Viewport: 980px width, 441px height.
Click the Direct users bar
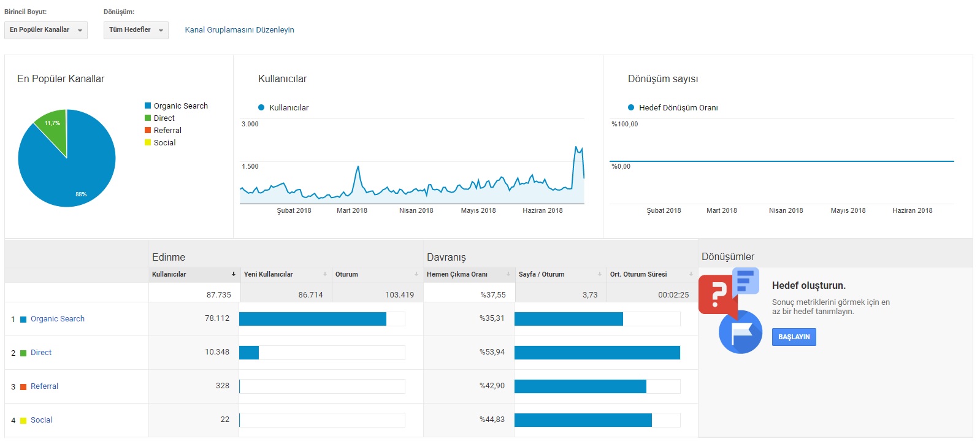[x=249, y=353]
